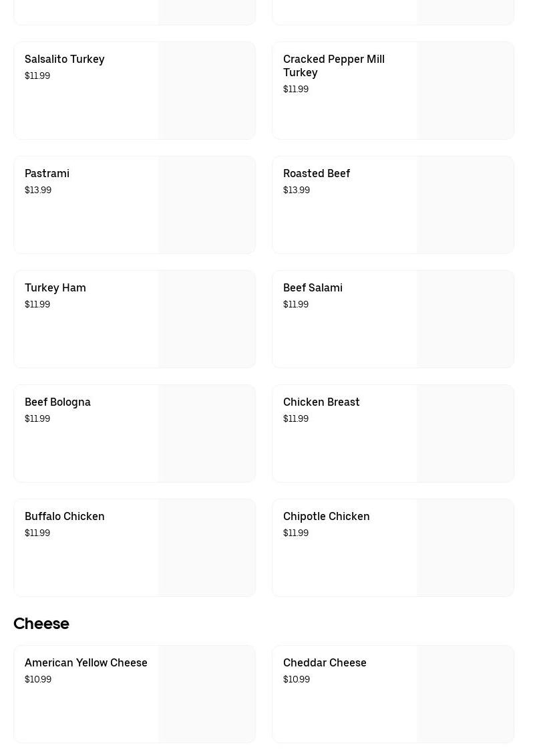The width and height of the screenshot is (537, 756).
Task: Open the Roasted Beef image thumbnail
Action: [466, 205]
